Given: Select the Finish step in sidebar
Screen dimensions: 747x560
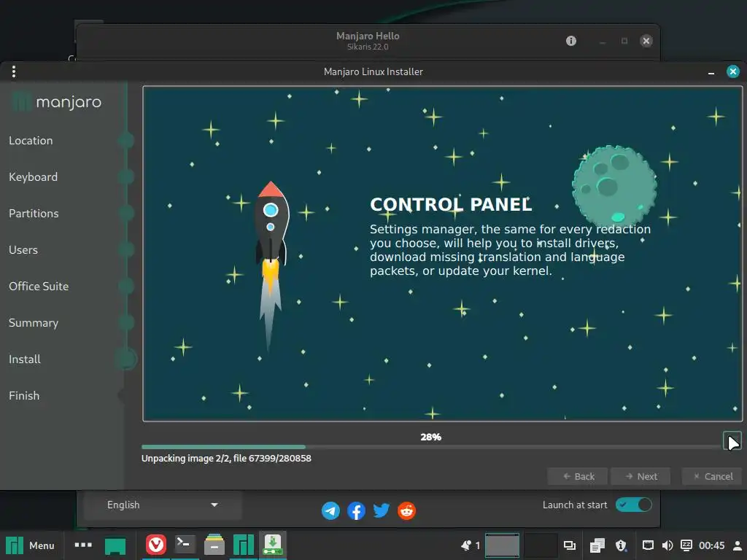Looking at the screenshot, I should click(x=24, y=396).
